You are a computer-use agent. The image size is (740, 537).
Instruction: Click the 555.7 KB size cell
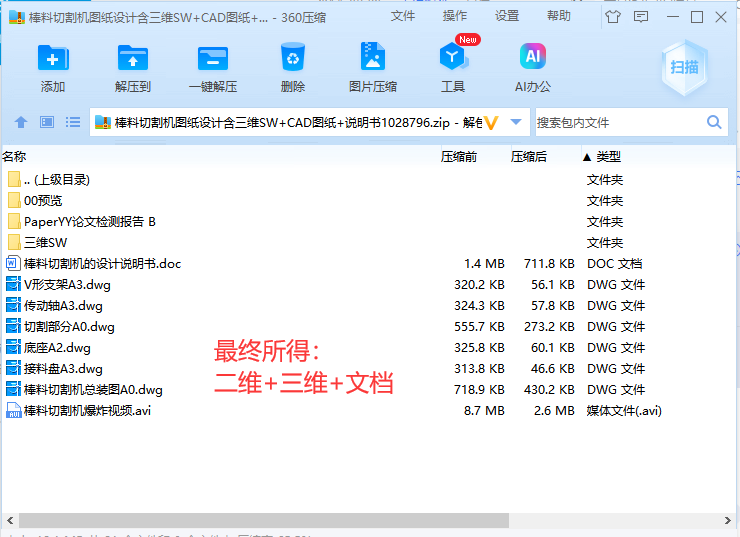pos(479,327)
